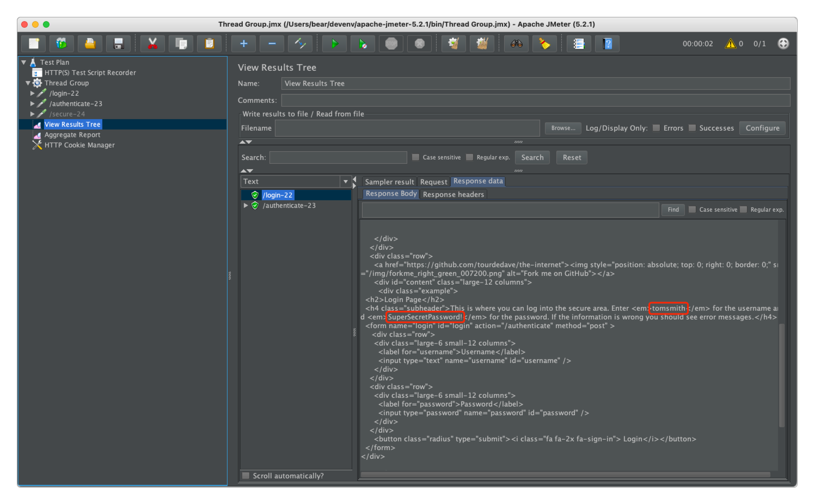
Task: Focus the Name input field
Action: [x=536, y=83]
